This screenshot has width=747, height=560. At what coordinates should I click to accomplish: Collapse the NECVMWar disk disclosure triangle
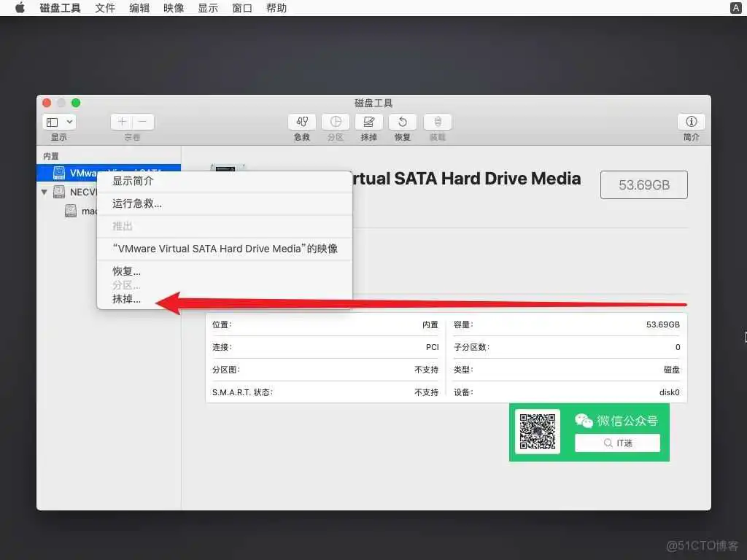(x=44, y=192)
